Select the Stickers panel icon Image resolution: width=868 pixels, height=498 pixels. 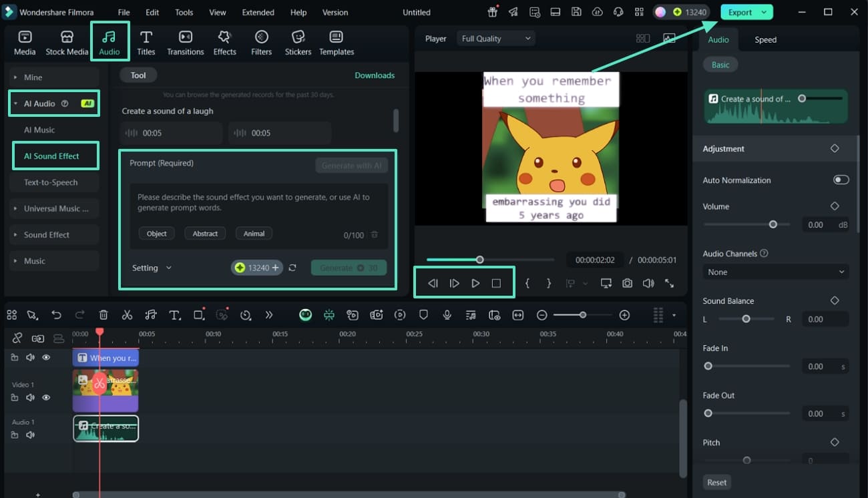click(x=298, y=41)
